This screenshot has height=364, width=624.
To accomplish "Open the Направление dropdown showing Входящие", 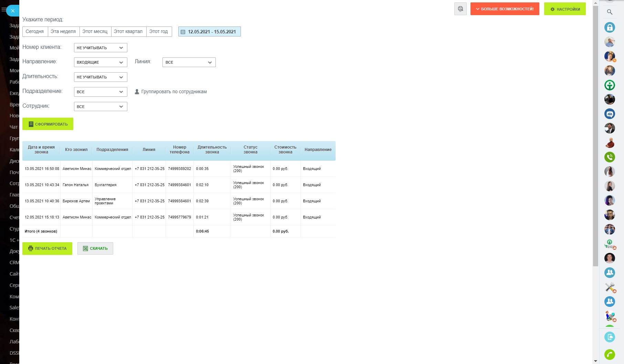I will 100,62.
